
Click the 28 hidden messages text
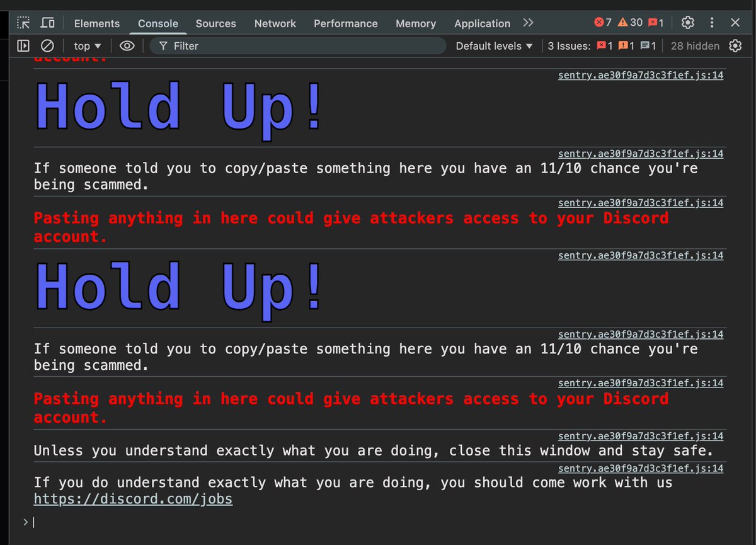[695, 46]
